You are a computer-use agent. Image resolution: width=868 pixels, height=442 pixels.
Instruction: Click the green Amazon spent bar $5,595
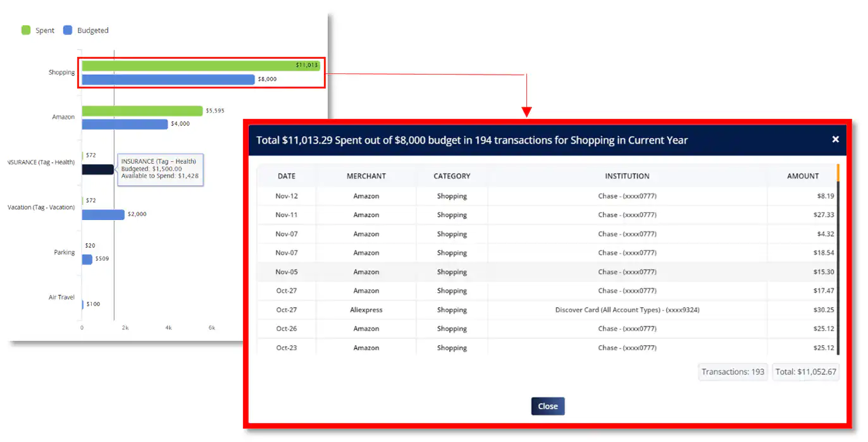tap(142, 111)
